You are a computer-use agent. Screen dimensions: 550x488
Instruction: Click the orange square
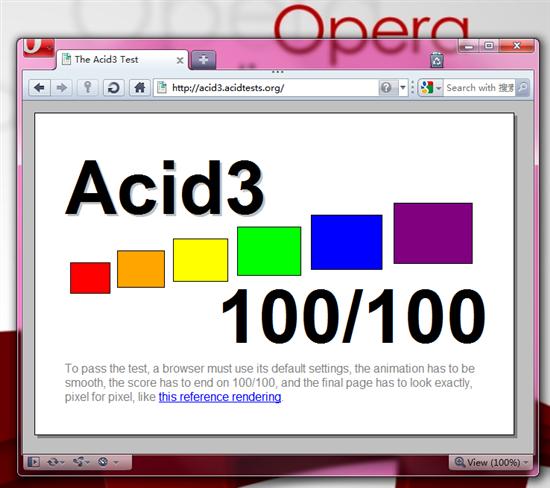[141, 269]
